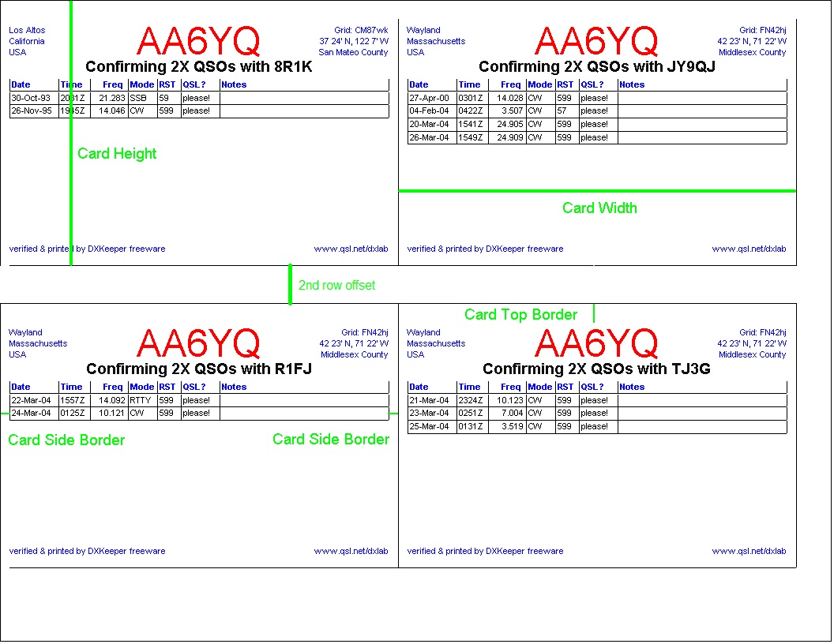Click 'Middlesex County' on the R1FJ card
834x644 pixels.
click(355, 354)
